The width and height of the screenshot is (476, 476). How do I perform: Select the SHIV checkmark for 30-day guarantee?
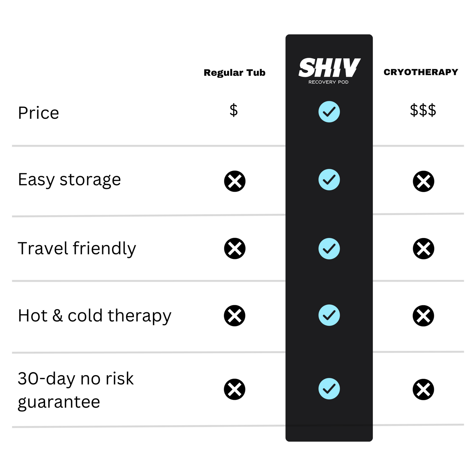[x=329, y=389]
